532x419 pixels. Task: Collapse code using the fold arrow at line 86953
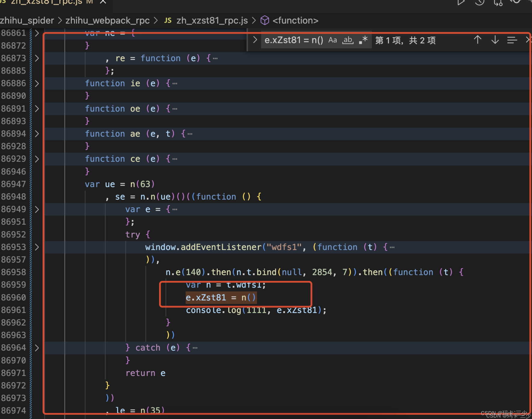click(x=37, y=247)
